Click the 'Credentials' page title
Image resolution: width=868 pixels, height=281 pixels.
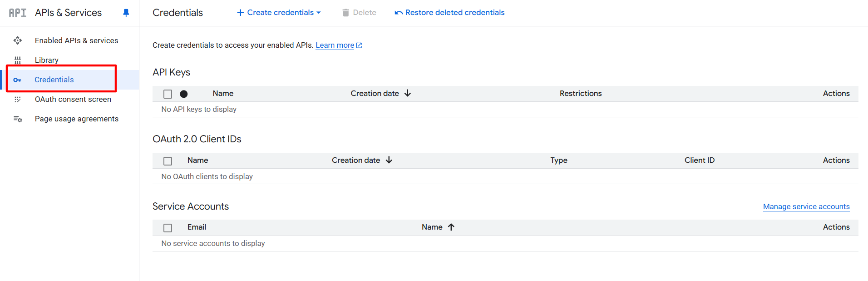click(x=178, y=13)
